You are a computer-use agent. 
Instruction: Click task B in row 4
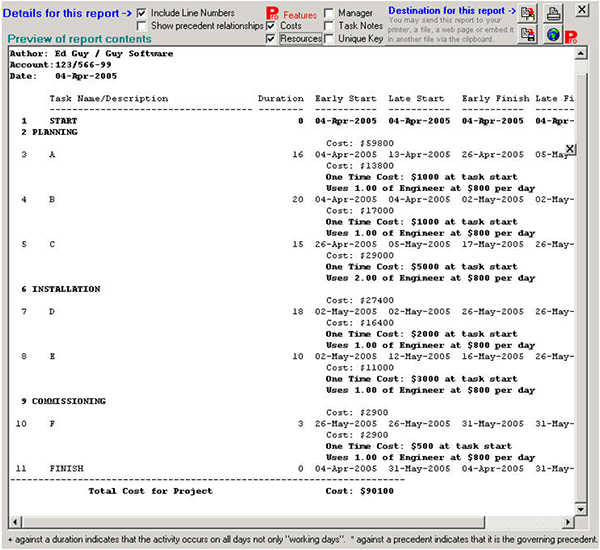(x=52, y=199)
